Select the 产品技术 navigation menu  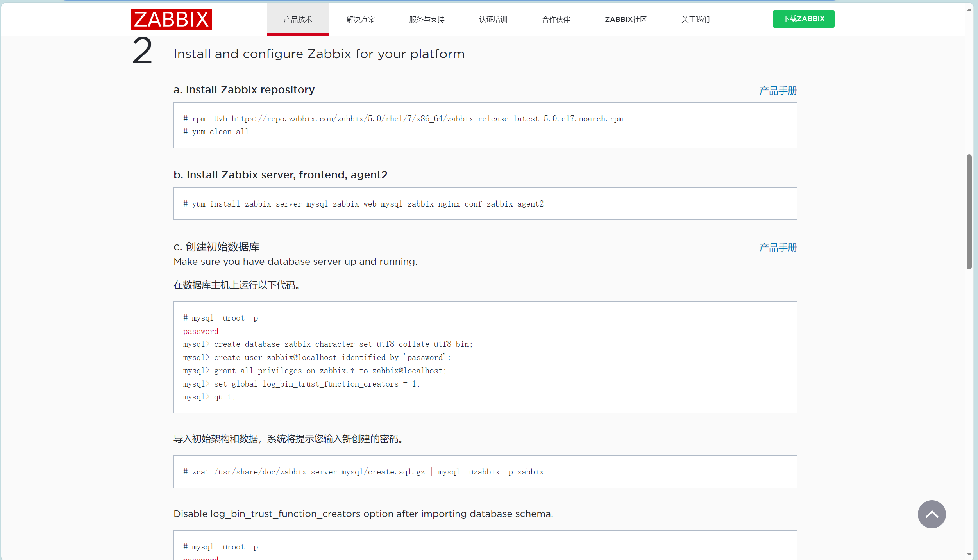tap(297, 19)
